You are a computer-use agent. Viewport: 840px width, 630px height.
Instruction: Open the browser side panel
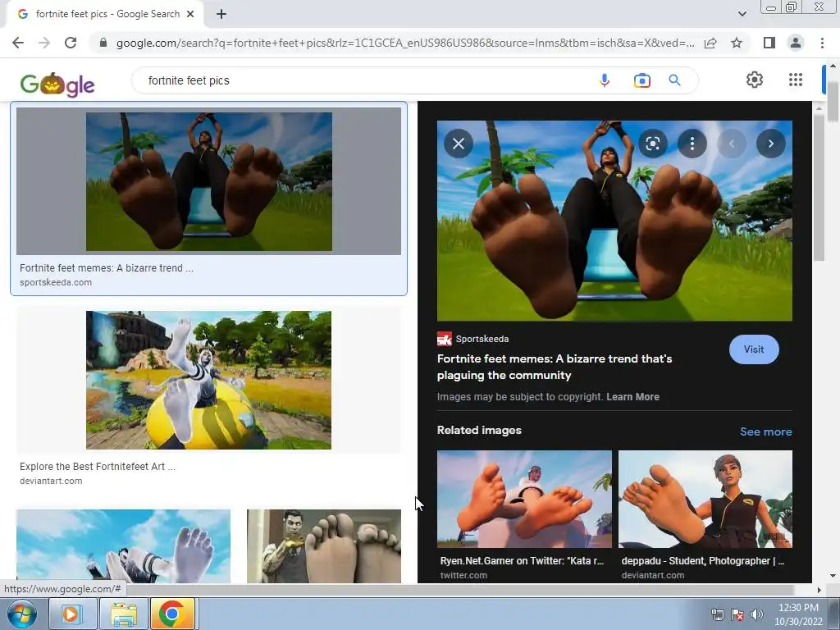[769, 43]
